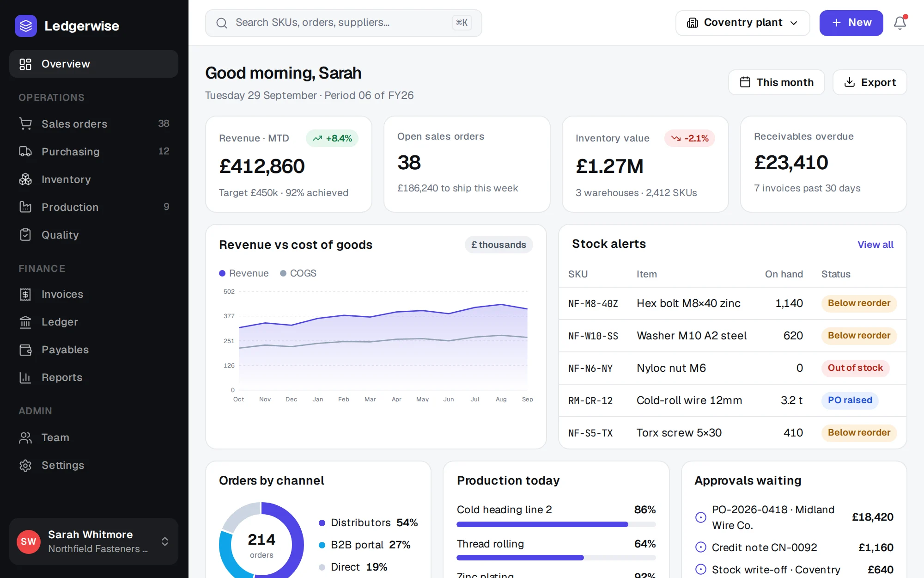The image size is (924, 578).
Task: Click the Payables wallet icon
Action: [x=25, y=350]
